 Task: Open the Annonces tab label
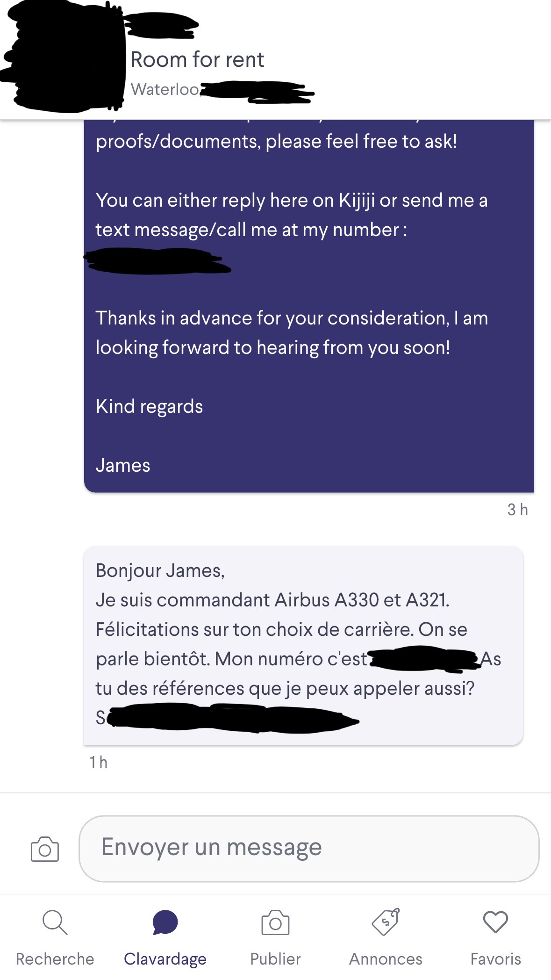tap(386, 959)
